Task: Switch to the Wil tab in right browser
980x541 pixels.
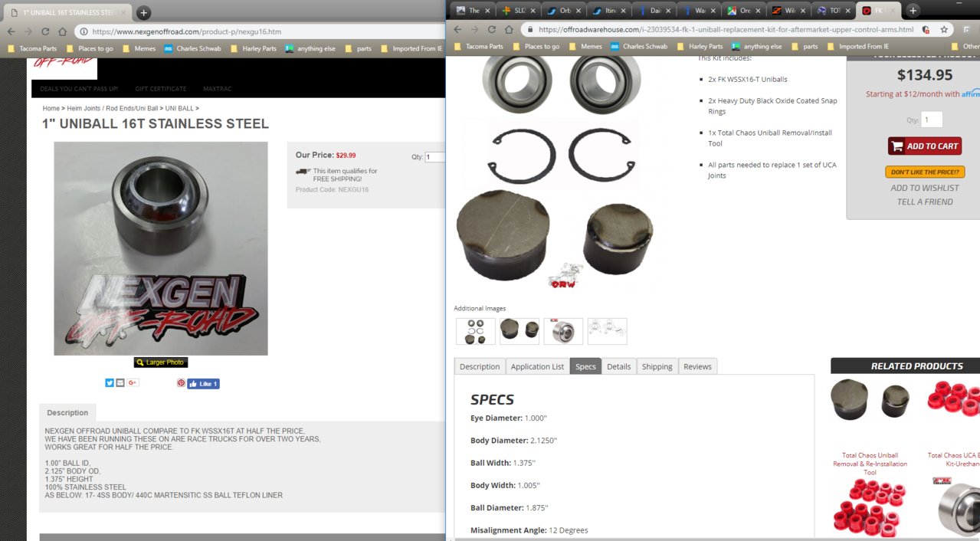Action: click(x=787, y=11)
